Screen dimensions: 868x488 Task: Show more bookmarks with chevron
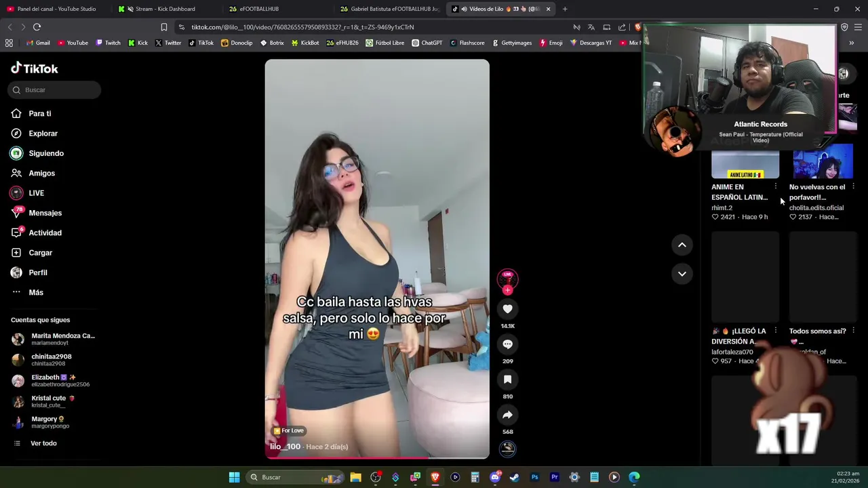pos(851,43)
